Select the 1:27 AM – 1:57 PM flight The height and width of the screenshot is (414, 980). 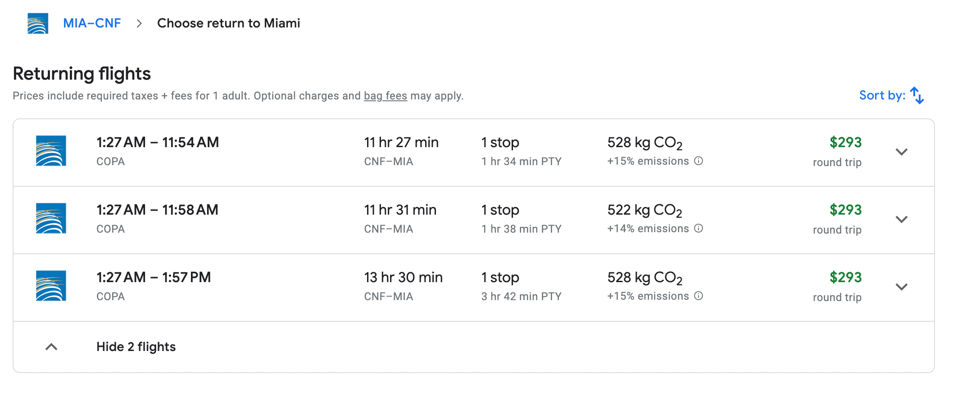click(154, 278)
